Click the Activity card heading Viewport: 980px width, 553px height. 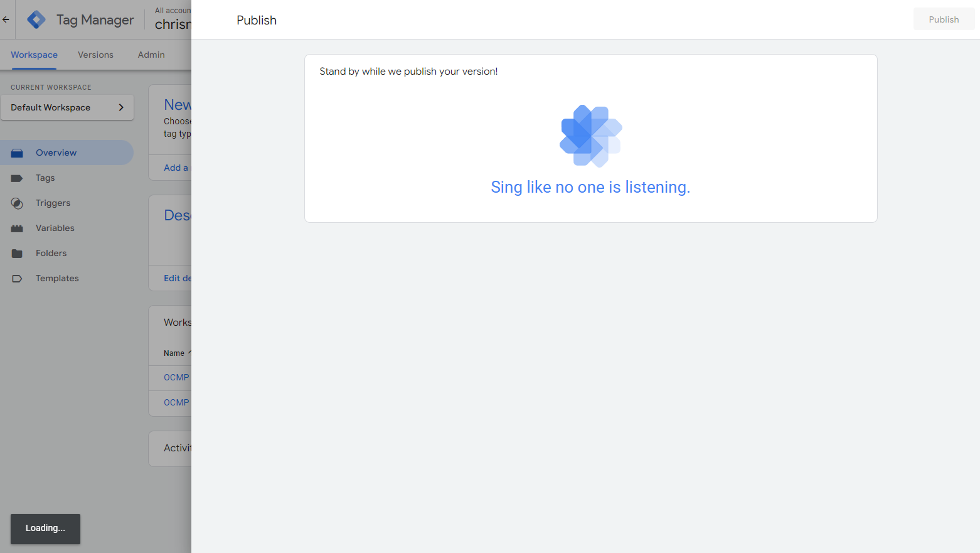(178, 448)
